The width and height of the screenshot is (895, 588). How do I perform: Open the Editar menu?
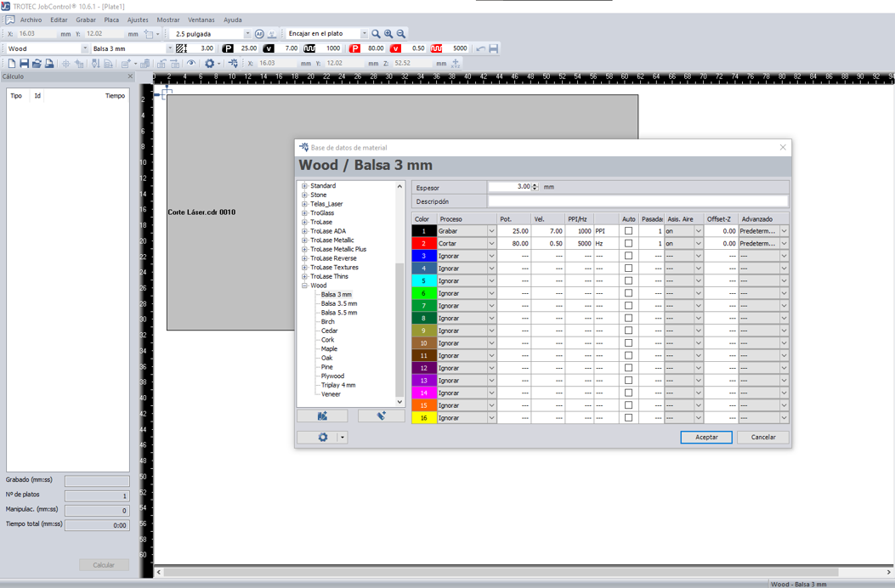[x=59, y=20]
